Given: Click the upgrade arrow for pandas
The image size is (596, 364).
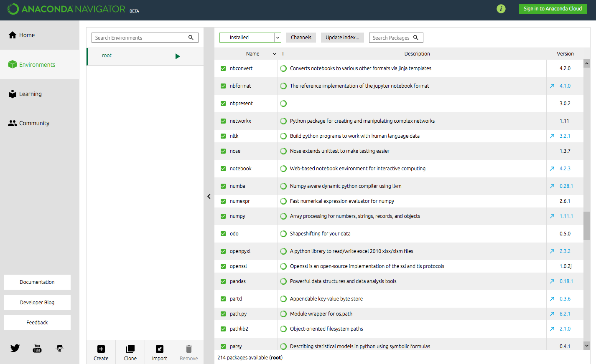Looking at the screenshot, I should (x=552, y=281).
